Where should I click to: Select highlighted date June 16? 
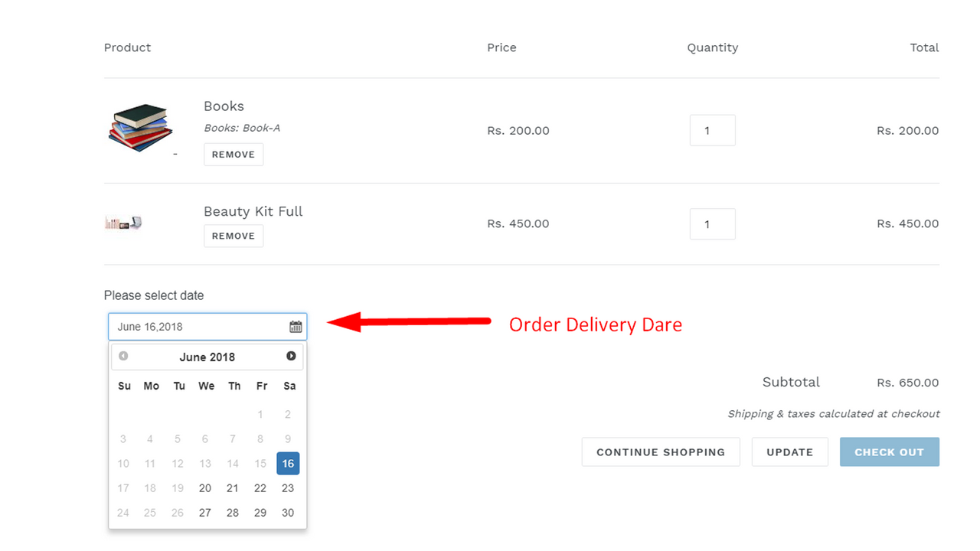[288, 464]
